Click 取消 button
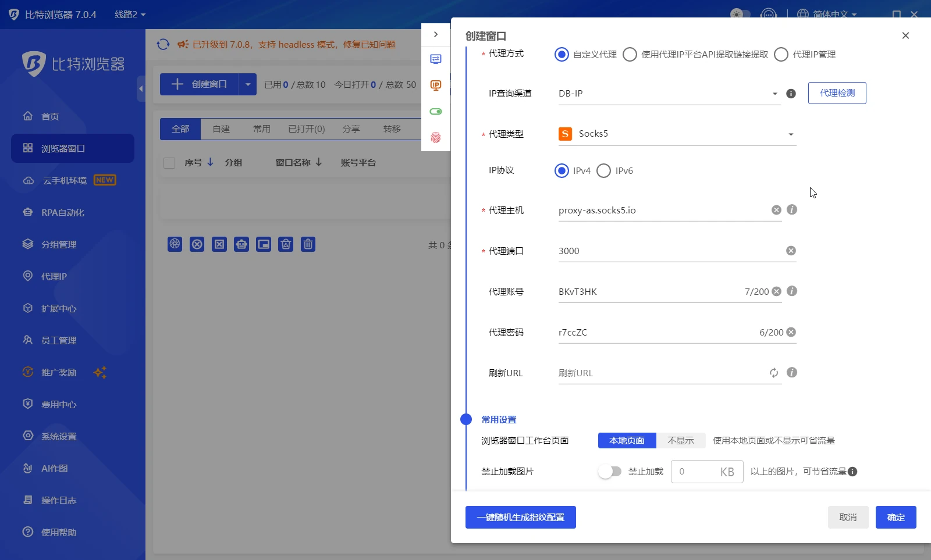 [848, 518]
